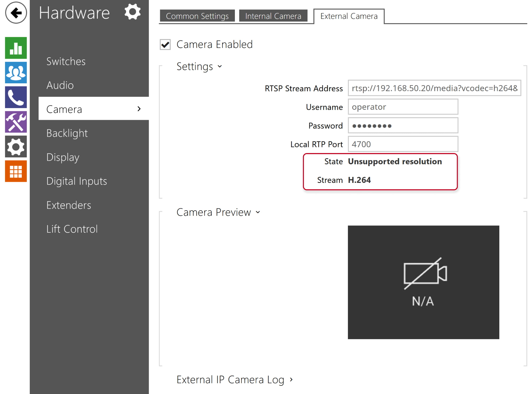Click the Camera Enabled label
Screen dimensions: 532x394
tap(214, 44)
